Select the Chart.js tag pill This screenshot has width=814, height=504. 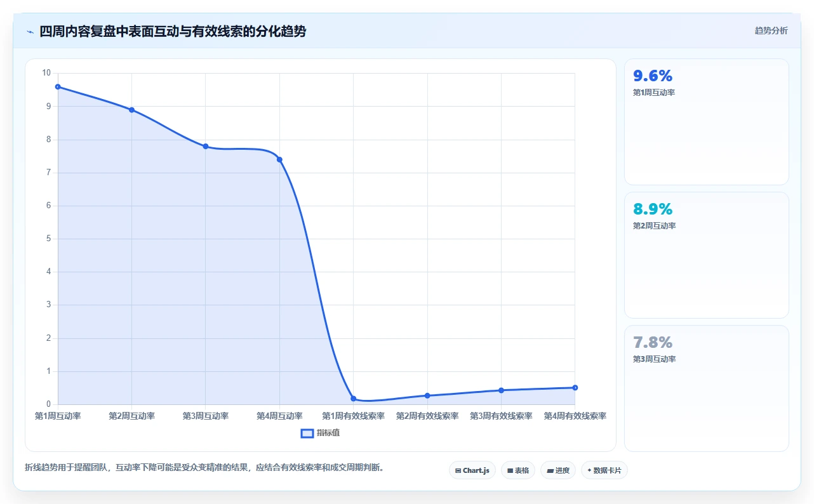pos(472,470)
